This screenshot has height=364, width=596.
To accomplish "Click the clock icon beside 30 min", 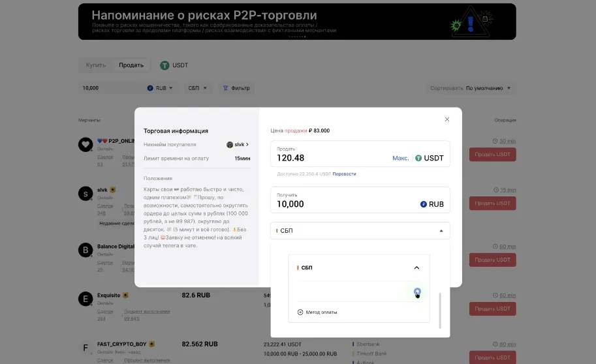I will click(x=495, y=141).
